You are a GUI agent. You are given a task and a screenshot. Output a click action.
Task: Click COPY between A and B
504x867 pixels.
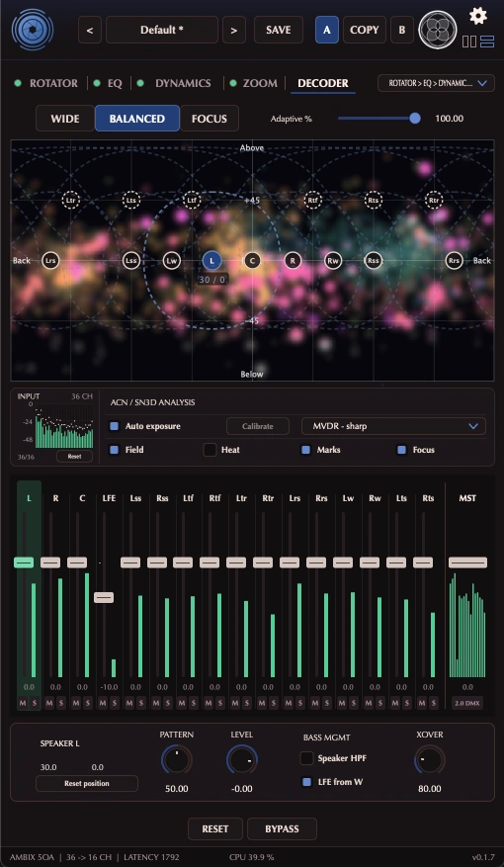point(365,30)
